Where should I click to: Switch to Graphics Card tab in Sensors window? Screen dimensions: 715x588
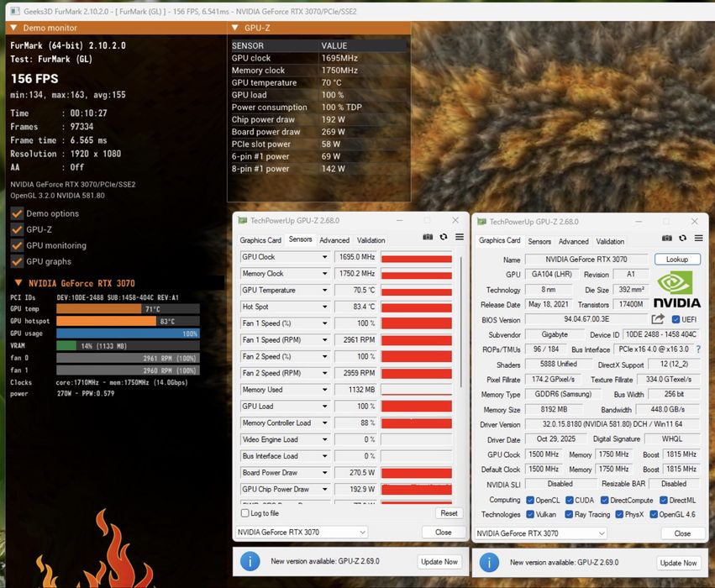260,240
